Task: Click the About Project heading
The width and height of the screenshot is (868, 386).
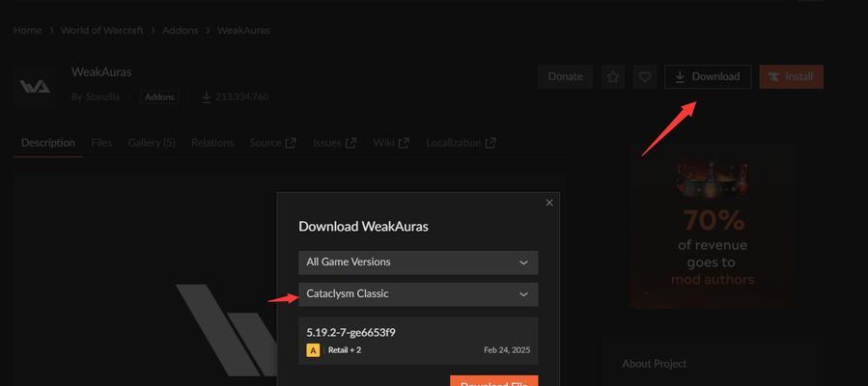Action: 655,364
